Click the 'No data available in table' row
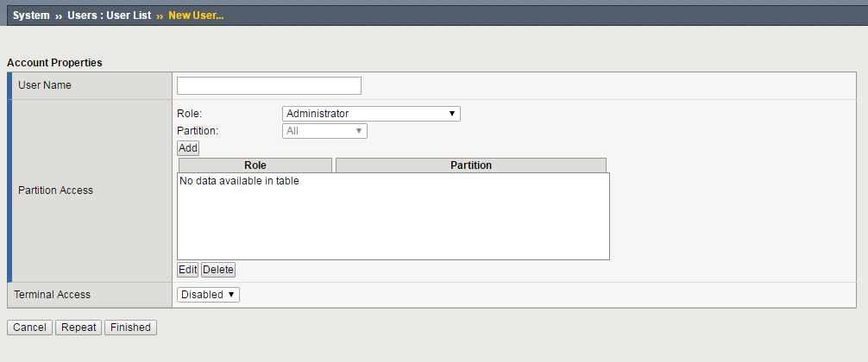 pos(239,182)
